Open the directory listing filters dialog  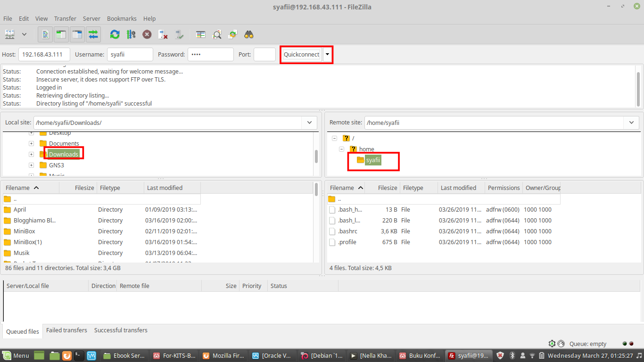pos(201,34)
